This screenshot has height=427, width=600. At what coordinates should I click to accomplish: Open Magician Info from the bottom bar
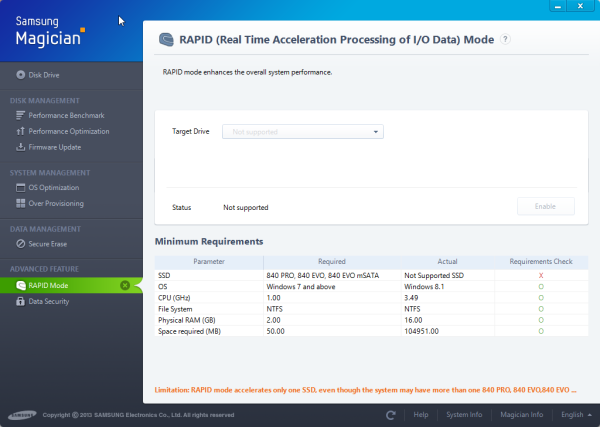point(522,414)
